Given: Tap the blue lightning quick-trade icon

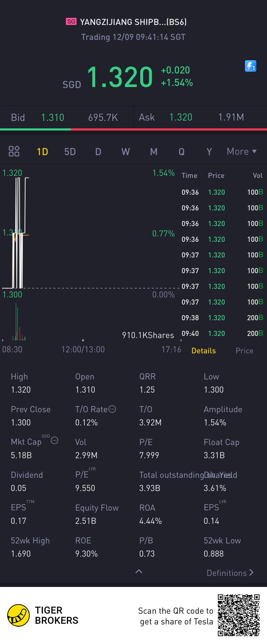Looking at the screenshot, I should tap(251, 66).
